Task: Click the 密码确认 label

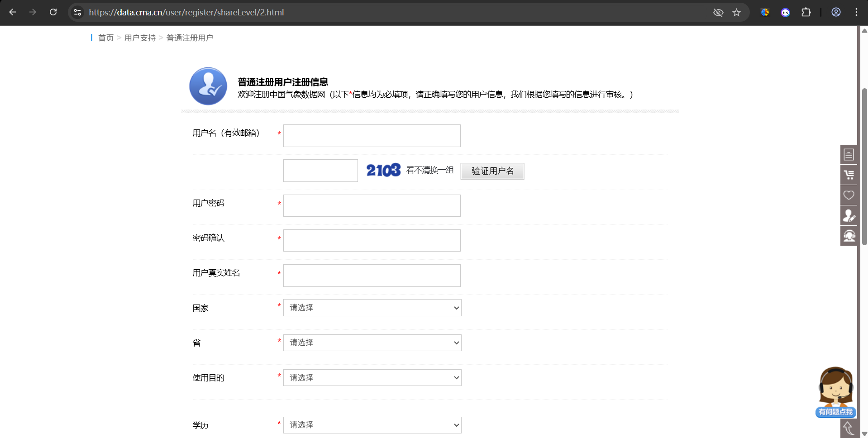Action: click(208, 238)
